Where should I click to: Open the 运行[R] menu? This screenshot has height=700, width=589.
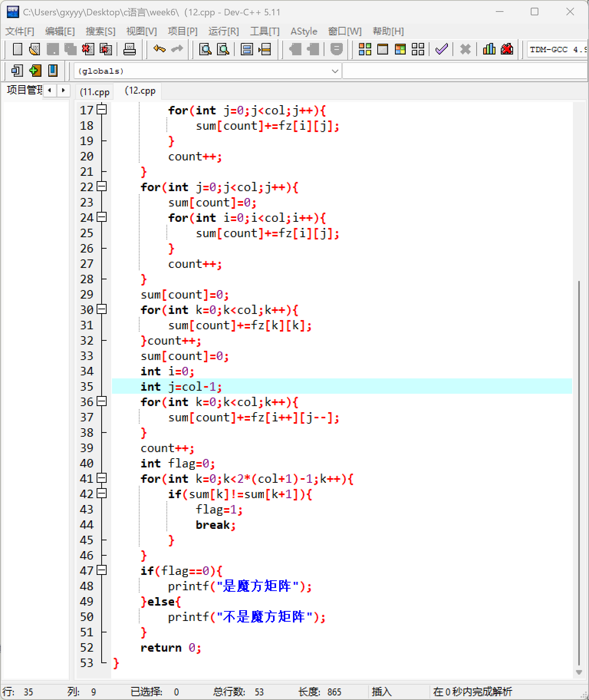point(224,31)
